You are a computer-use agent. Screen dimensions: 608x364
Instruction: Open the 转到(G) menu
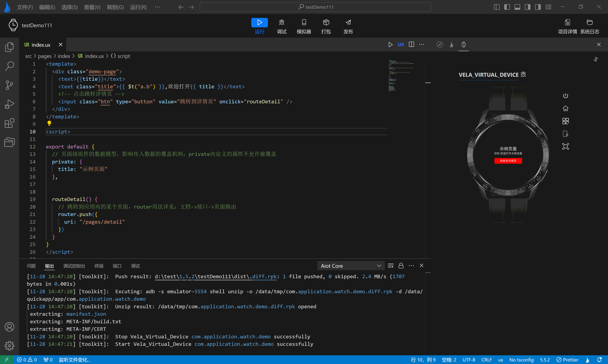(x=115, y=7)
